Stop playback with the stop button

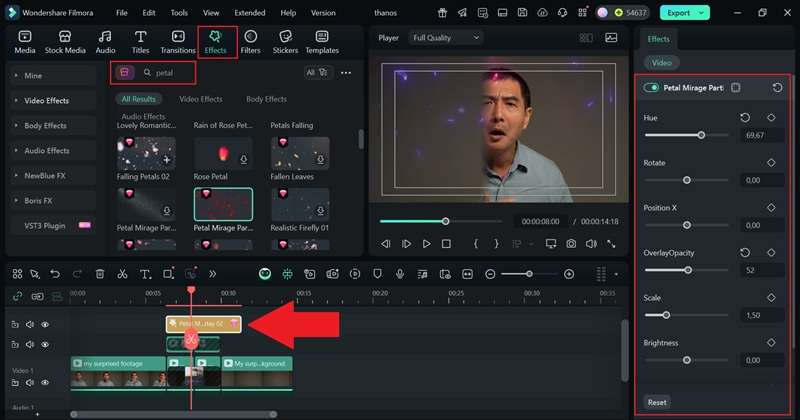[446, 244]
